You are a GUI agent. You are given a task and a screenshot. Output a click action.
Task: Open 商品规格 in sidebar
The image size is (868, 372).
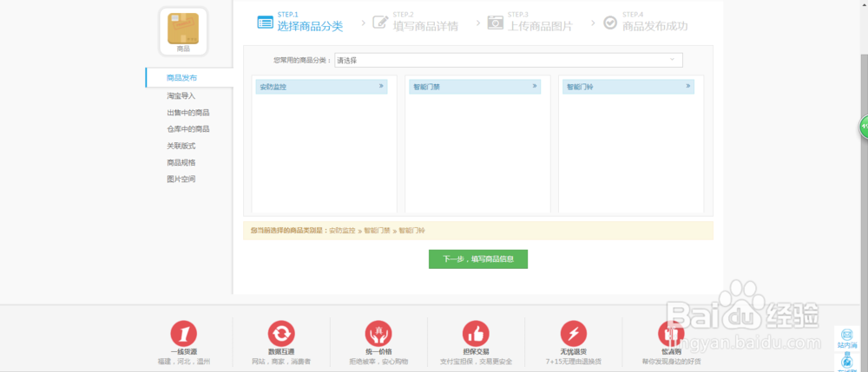(x=181, y=162)
